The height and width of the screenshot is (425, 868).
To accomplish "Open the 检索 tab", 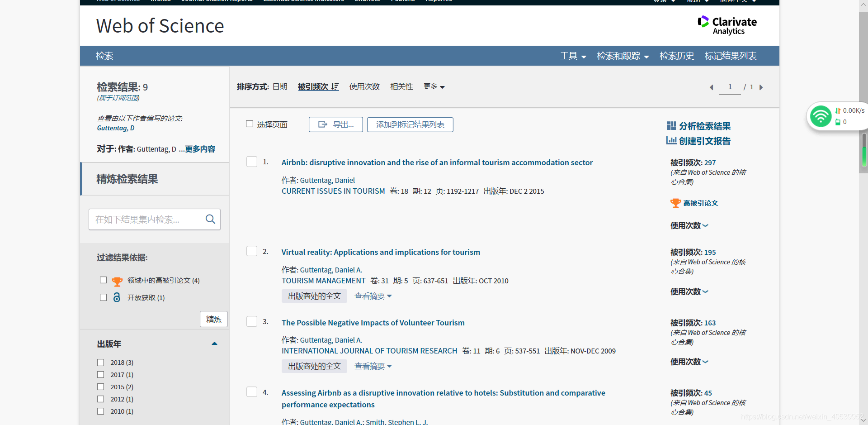I will tap(104, 56).
